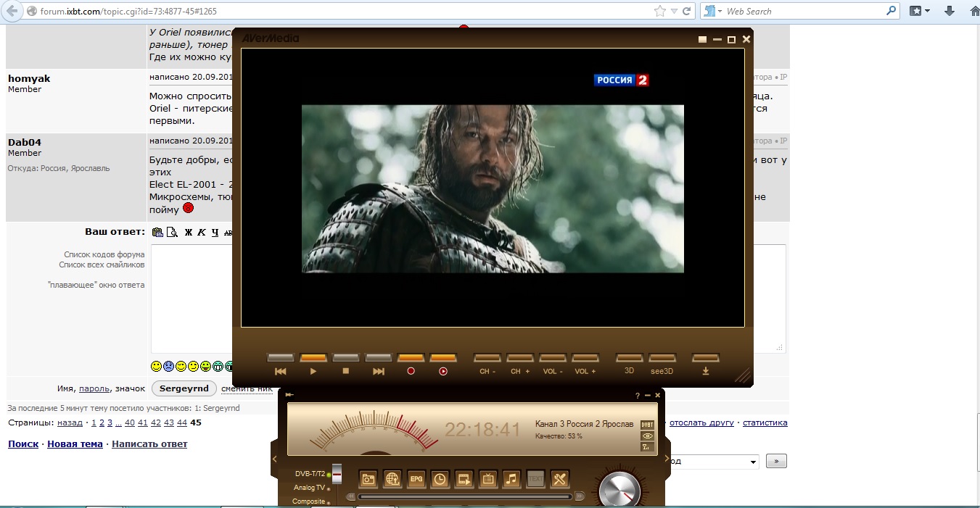
Task: Click the Sergeyrnd name button
Action: [x=184, y=388]
